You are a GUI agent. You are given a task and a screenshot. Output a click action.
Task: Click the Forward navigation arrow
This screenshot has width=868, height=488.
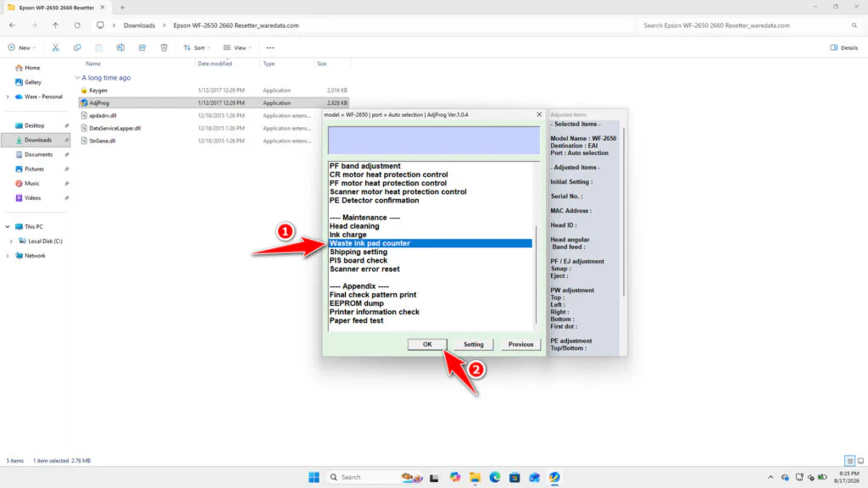[x=34, y=25]
